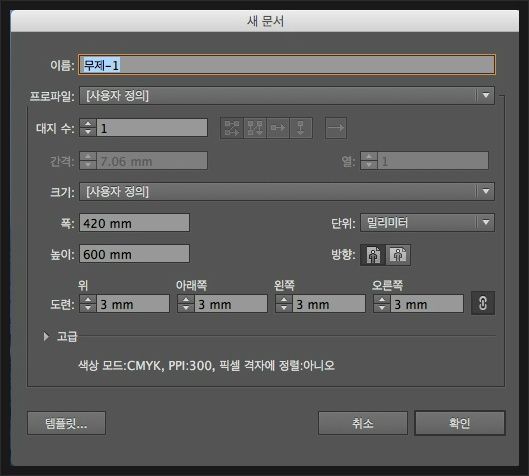Decrease the artboard count with down stepper
This screenshot has height=476, width=529.
(88, 132)
